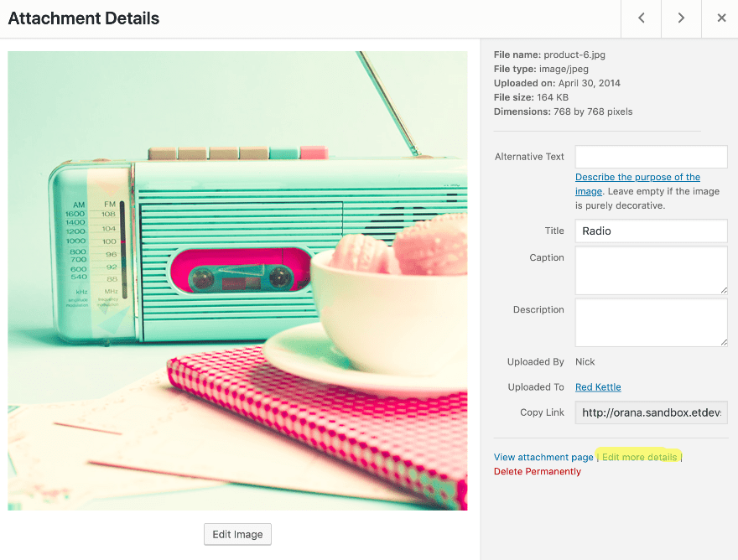Viewport: 738px width, 560px height.
Task: Click the Delete Permanently link
Action: 538,472
